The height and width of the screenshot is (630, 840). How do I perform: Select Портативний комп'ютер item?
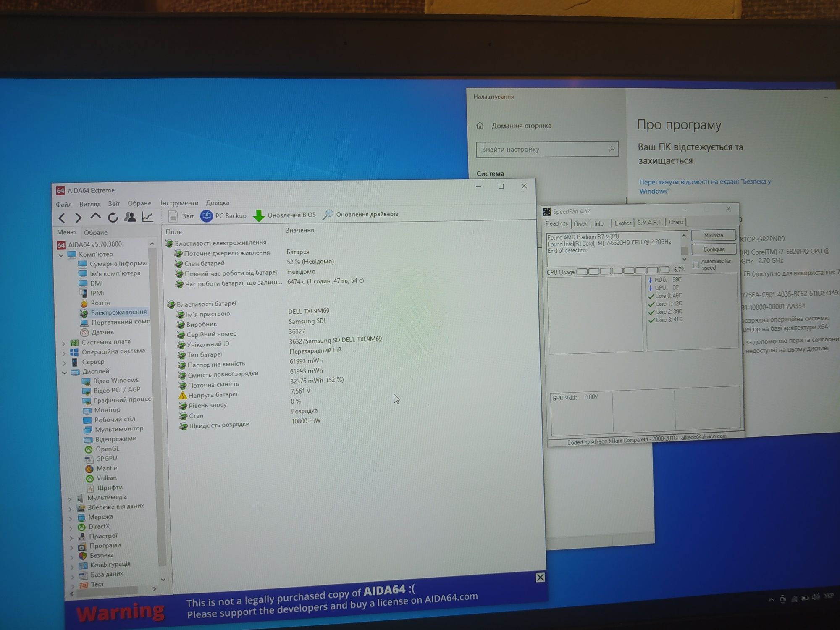coord(115,322)
